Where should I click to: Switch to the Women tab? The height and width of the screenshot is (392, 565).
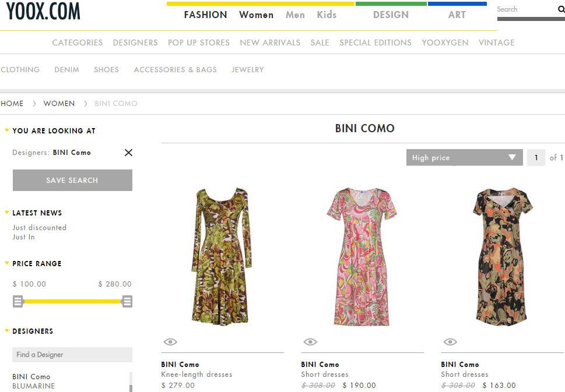256,15
